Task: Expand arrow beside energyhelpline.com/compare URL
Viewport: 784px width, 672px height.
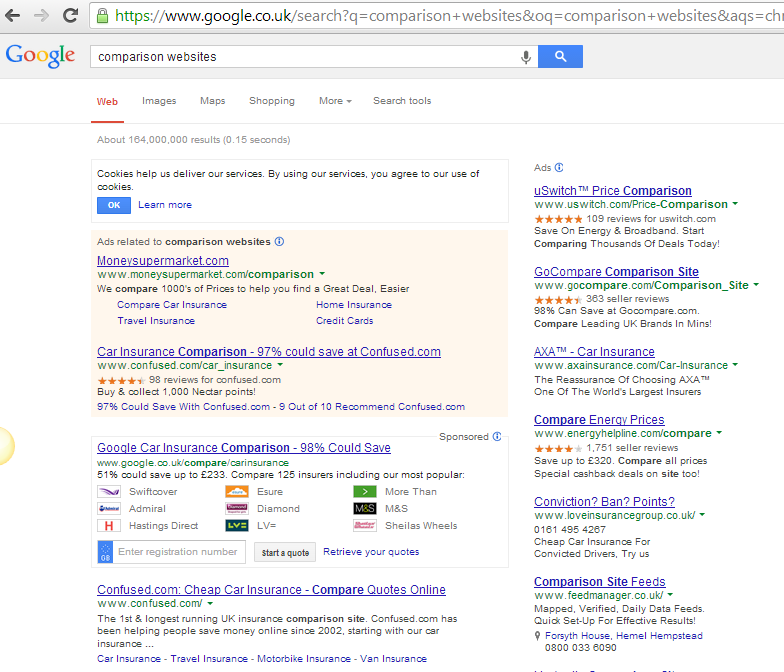Action: (x=720, y=432)
